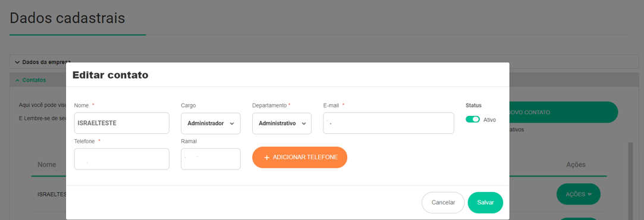Open the AÇÕES dropdown in ISRAELTESTE row
Viewport: 644px width, 220px height.
tap(579, 194)
